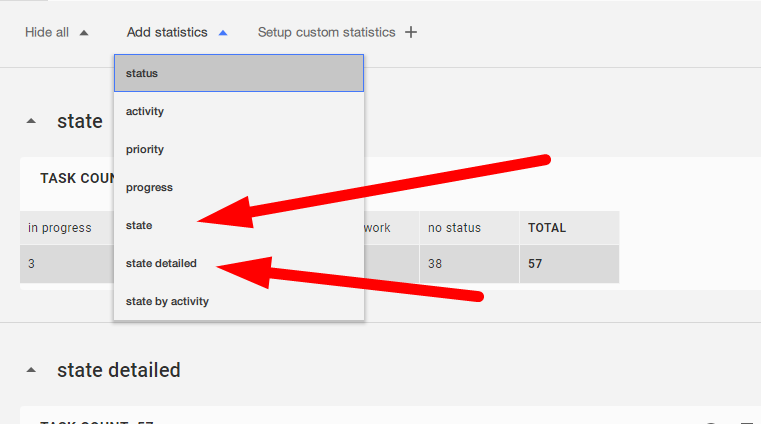
Task: Click the no status column header
Action: click(x=454, y=228)
